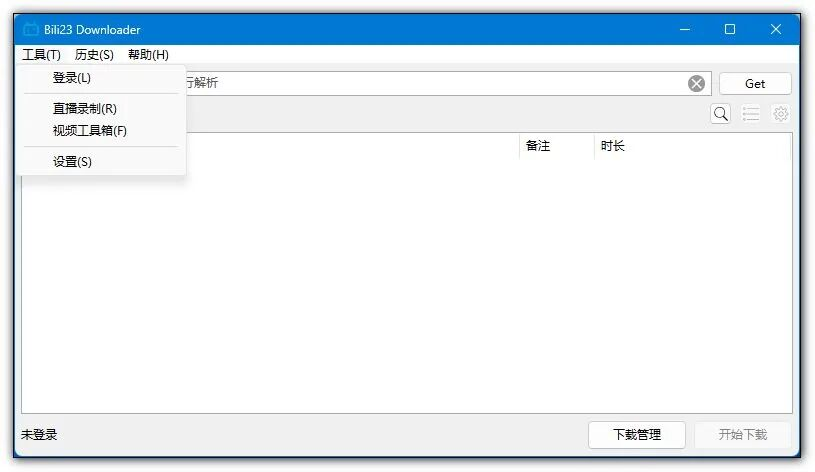
Task: Click the magnifying glass search icon
Action: [720, 114]
